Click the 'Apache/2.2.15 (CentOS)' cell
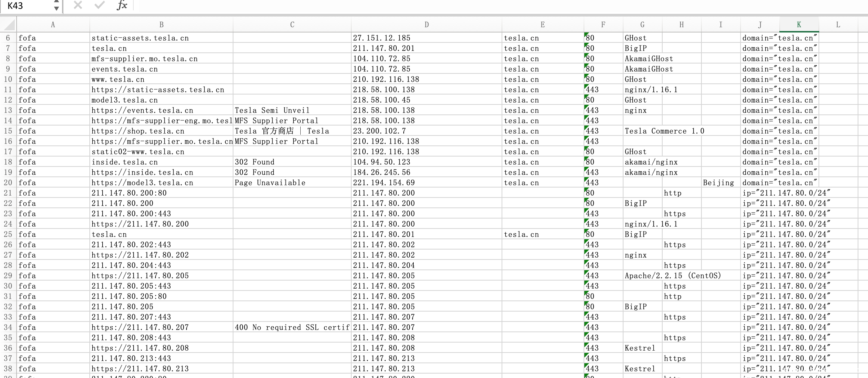Screen dimensions: 868x378 [642, 276]
